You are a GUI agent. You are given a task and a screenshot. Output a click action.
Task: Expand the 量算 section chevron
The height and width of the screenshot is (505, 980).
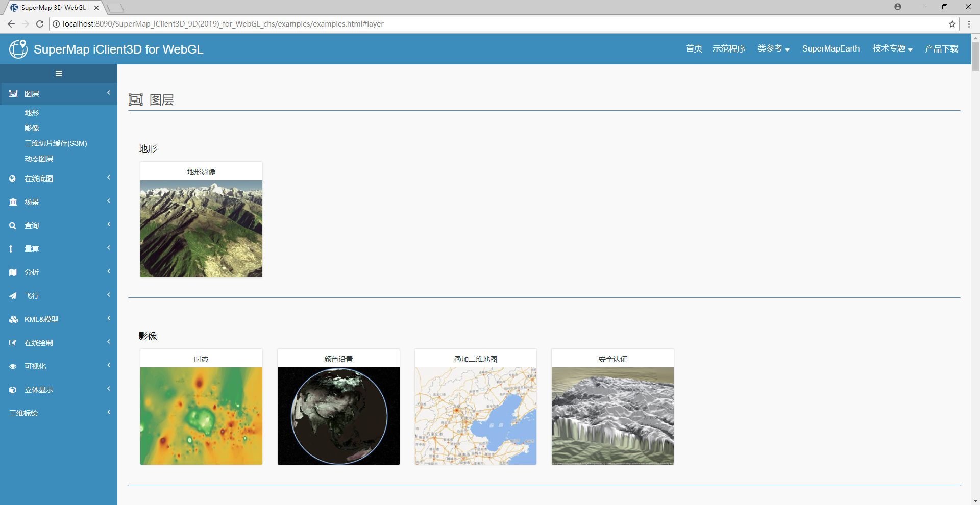109,248
